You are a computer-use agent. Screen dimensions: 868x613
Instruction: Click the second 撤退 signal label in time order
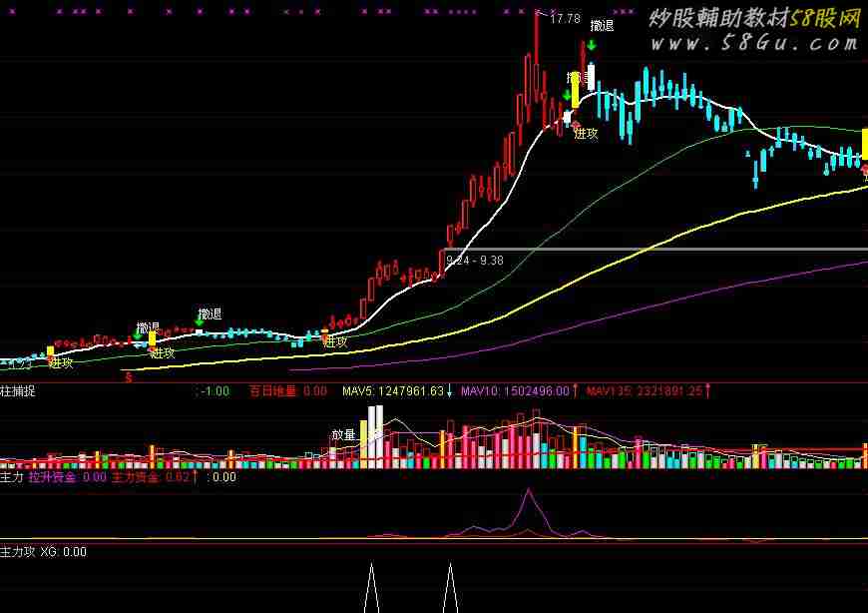tap(210, 313)
